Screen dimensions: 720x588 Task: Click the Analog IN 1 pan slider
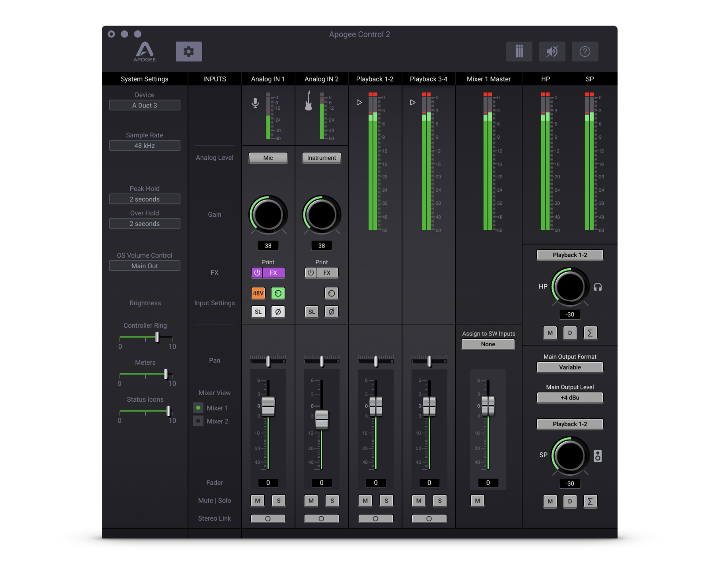(268, 361)
